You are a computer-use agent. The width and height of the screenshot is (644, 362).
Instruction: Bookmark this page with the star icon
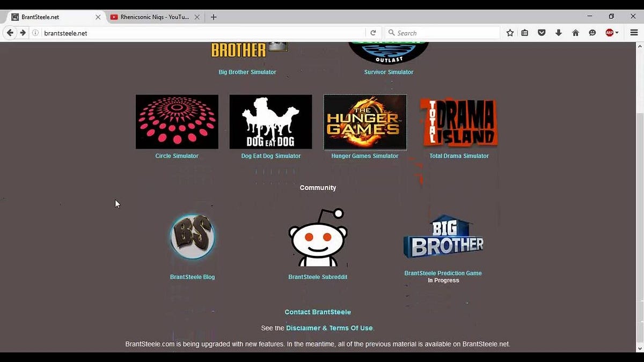click(510, 33)
